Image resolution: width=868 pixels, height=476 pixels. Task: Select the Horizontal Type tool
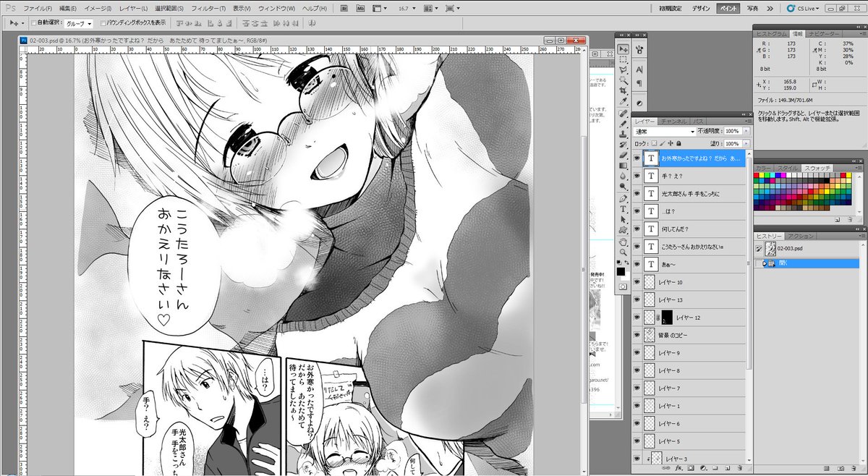click(x=624, y=208)
